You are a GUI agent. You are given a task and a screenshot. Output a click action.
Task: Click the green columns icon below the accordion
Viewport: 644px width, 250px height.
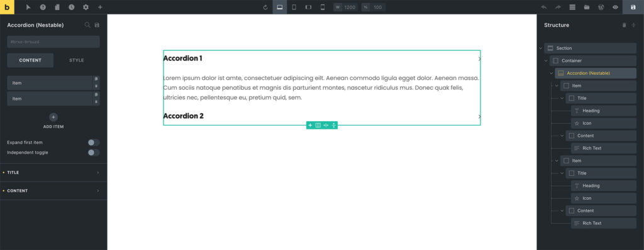tap(318, 125)
